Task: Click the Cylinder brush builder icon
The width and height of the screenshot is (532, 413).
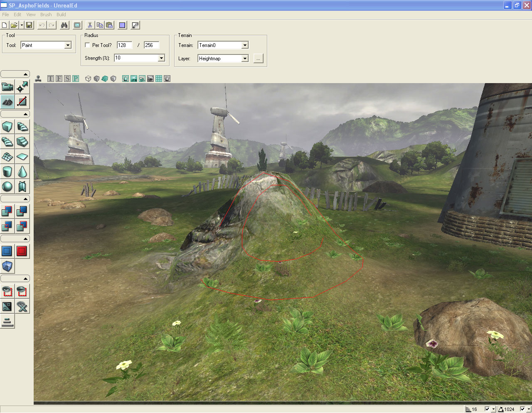Action: [7, 171]
